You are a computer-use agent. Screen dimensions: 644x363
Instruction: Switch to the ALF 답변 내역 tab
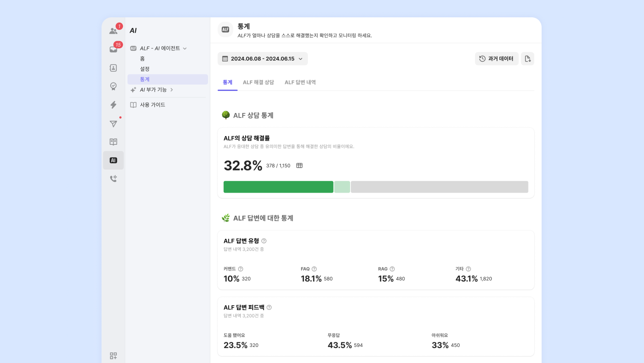[x=300, y=82]
